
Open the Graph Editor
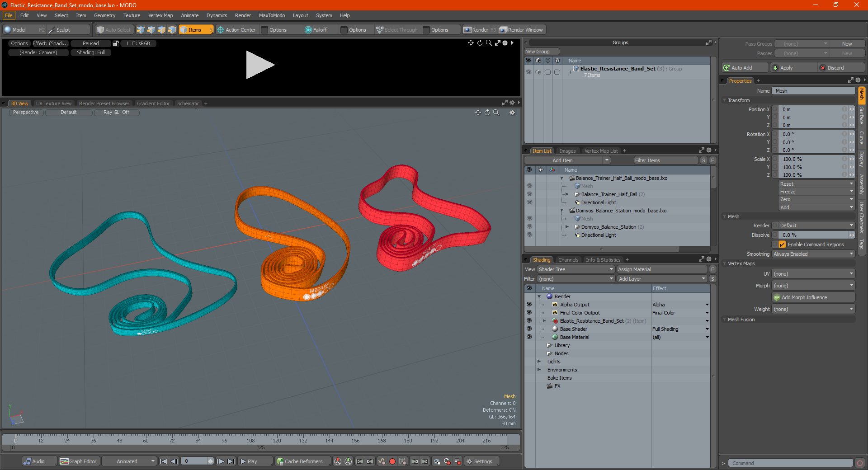point(79,461)
